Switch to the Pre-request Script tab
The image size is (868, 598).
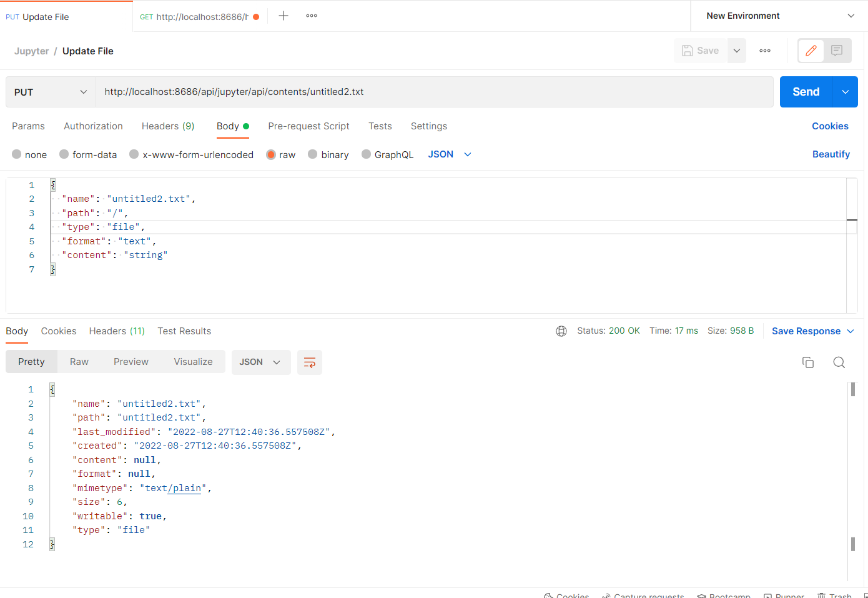(308, 126)
